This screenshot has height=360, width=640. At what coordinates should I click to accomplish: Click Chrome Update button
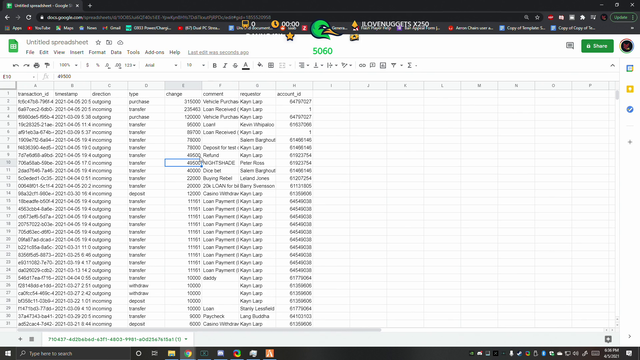(623, 17)
